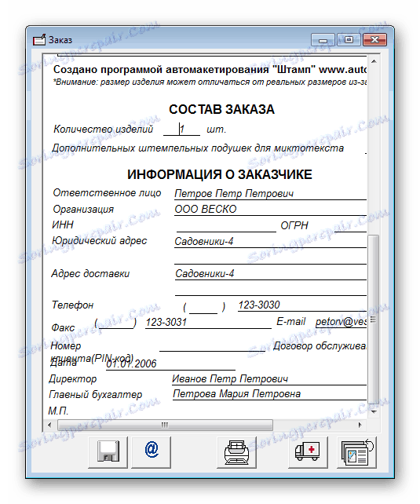The width and height of the screenshot is (420, 504).
Task: Minimize the Заказ window
Action: pos(323,40)
